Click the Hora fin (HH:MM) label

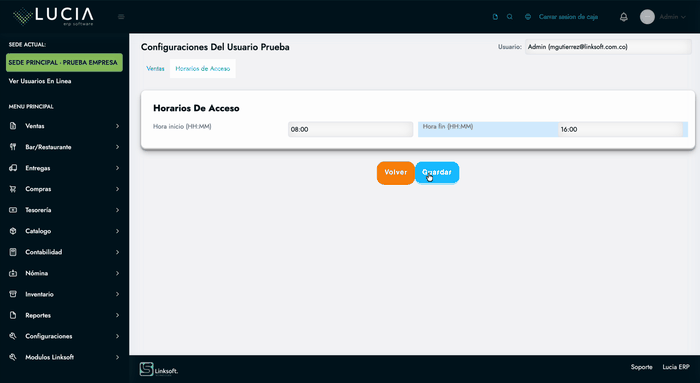[x=448, y=126]
